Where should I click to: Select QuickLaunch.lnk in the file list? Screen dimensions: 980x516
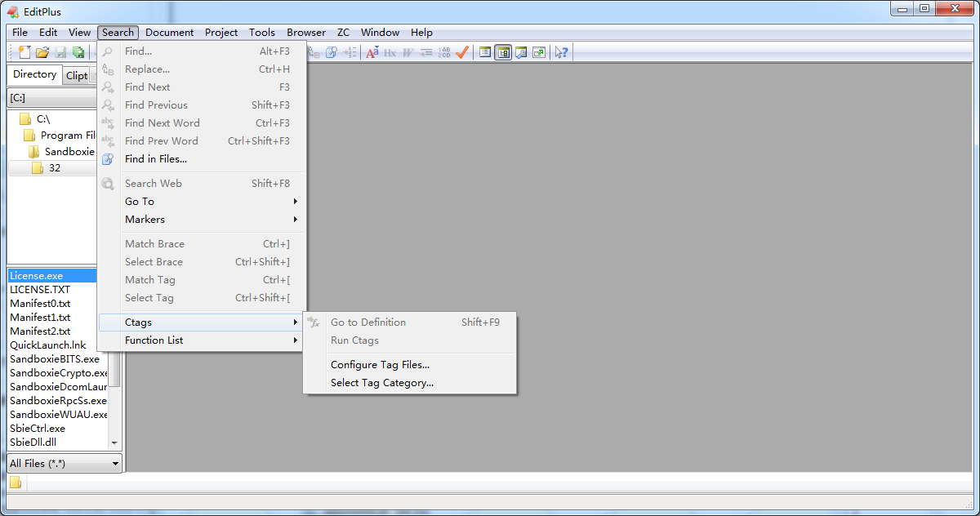click(47, 345)
